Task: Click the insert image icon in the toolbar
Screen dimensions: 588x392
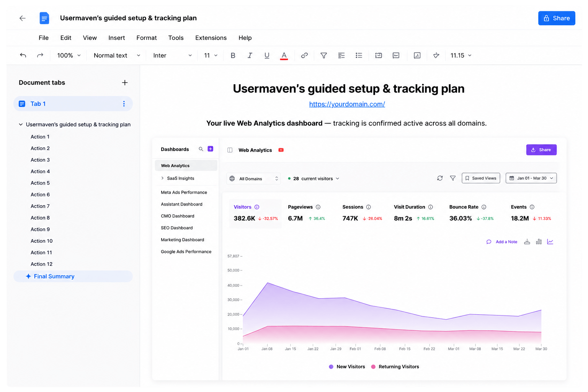Action: pyautogui.click(x=417, y=56)
